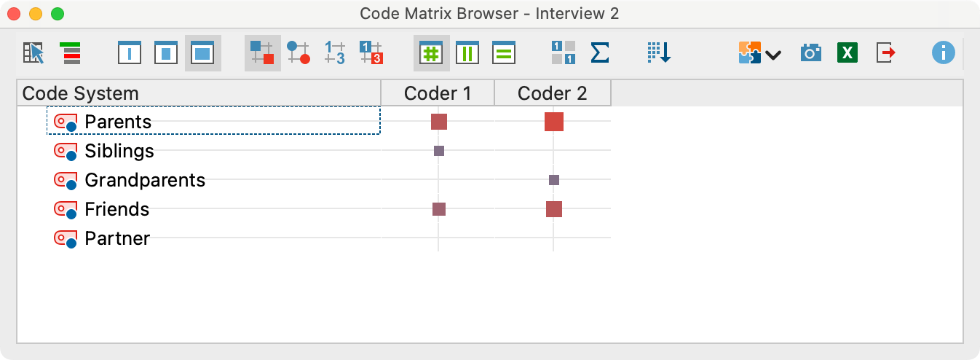
Task: Select the Grandparents code row
Action: [x=145, y=180]
